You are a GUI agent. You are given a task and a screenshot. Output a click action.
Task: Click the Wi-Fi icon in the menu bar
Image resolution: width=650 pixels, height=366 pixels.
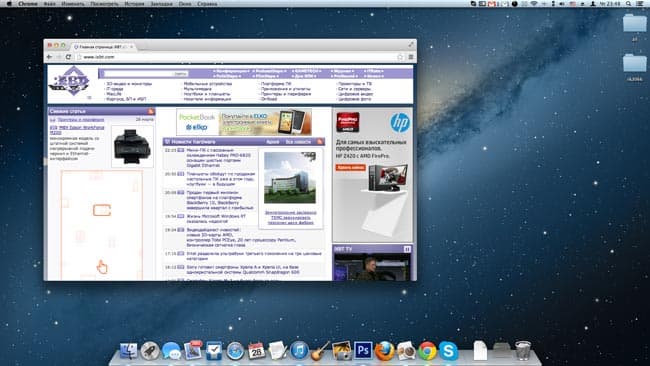tap(534, 4)
